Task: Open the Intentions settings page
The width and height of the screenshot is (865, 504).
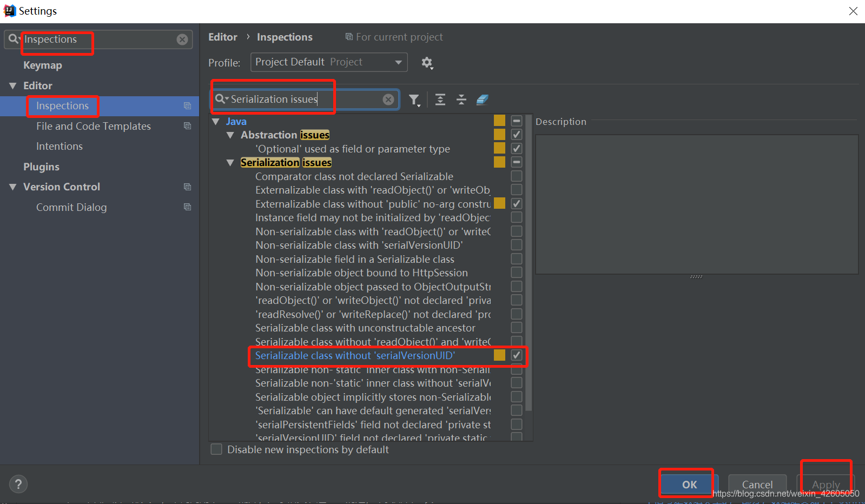Action: coord(60,146)
